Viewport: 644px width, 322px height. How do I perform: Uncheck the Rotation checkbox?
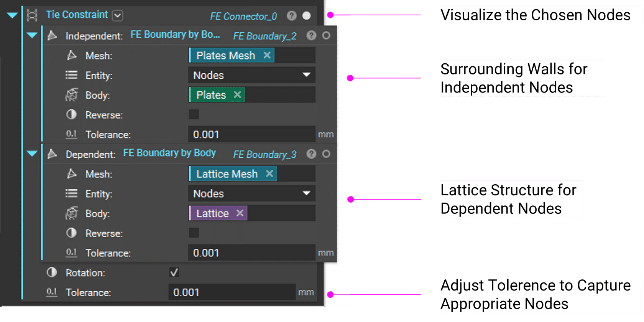coord(174,272)
